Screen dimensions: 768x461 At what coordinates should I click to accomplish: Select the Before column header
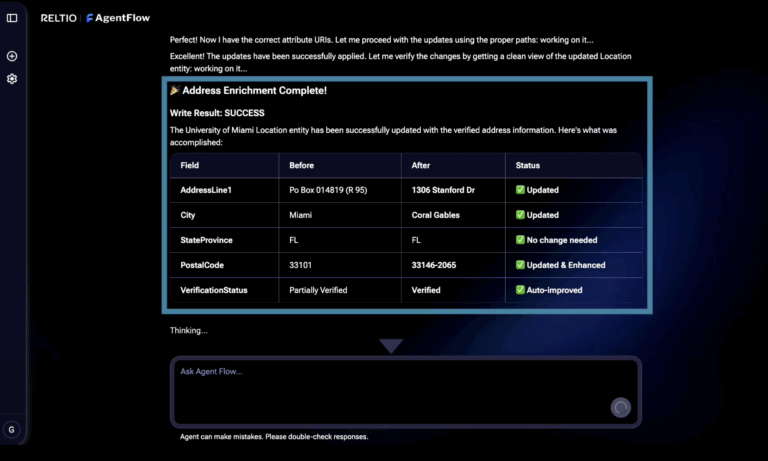tap(302, 164)
